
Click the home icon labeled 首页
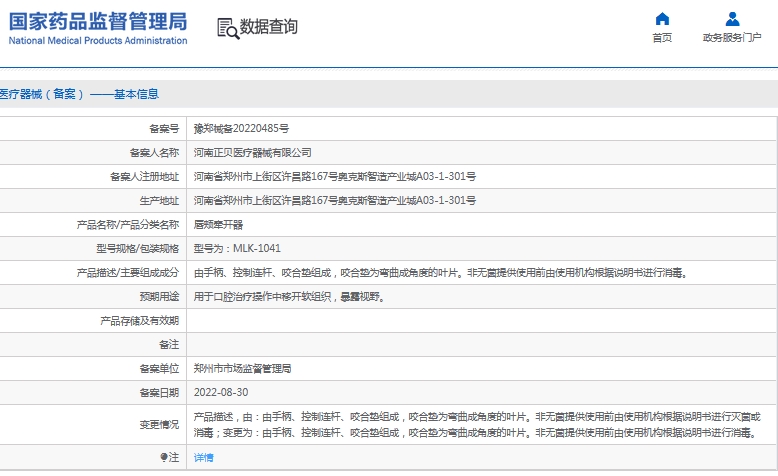coord(662,19)
